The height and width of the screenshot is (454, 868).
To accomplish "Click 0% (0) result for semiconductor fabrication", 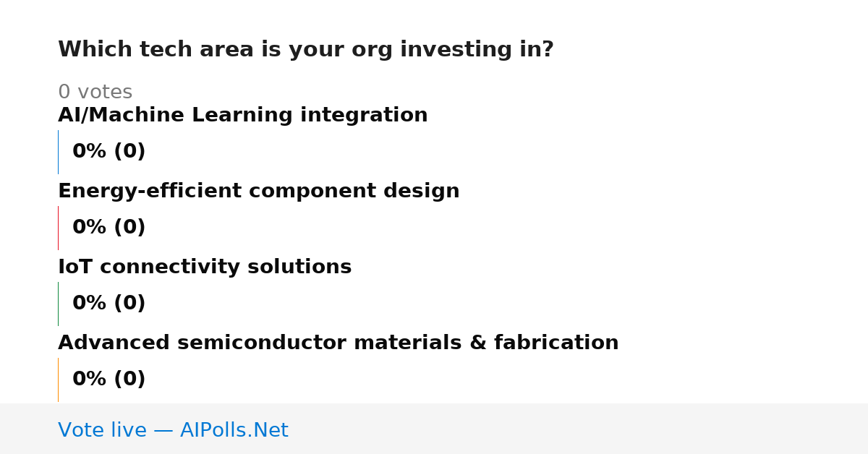I will click(x=109, y=380).
